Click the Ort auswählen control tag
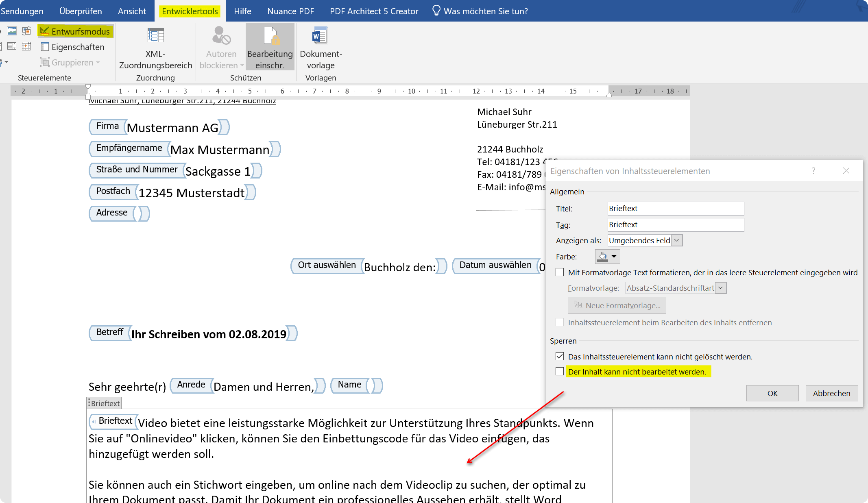Image resolution: width=868 pixels, height=503 pixels. (327, 265)
